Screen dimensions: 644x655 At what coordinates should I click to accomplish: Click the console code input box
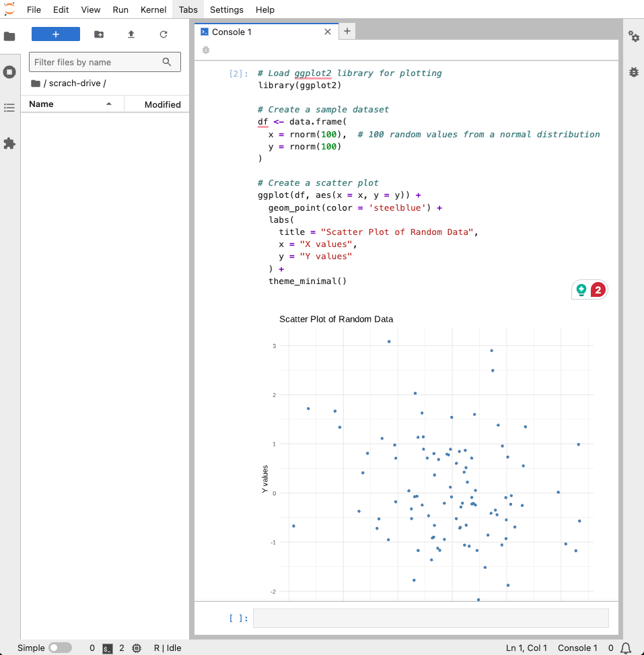pyautogui.click(x=431, y=618)
